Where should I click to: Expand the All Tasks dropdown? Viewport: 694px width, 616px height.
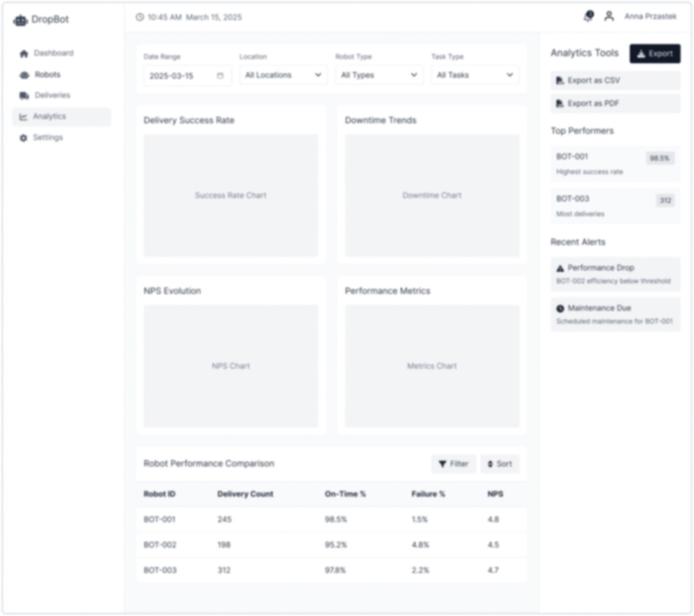(475, 75)
